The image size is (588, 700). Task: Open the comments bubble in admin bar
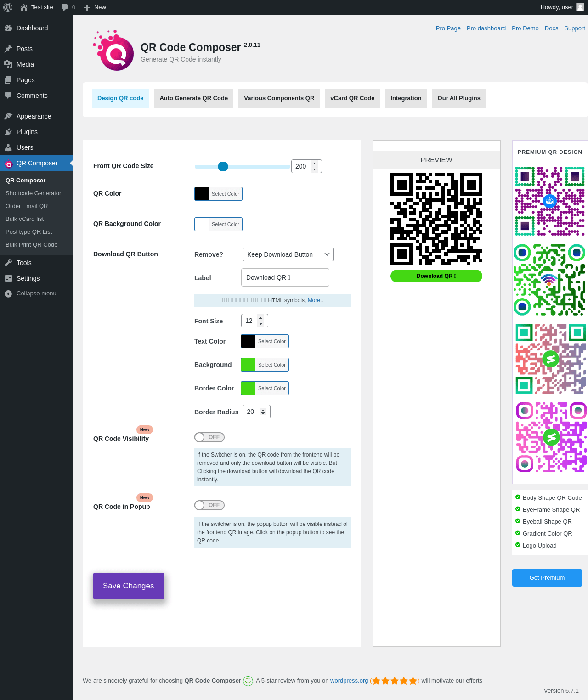[x=65, y=7]
